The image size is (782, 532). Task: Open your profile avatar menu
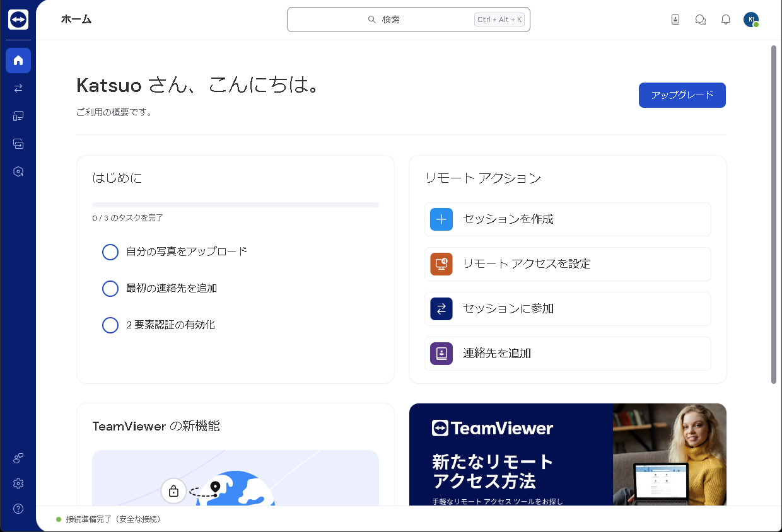pos(750,20)
